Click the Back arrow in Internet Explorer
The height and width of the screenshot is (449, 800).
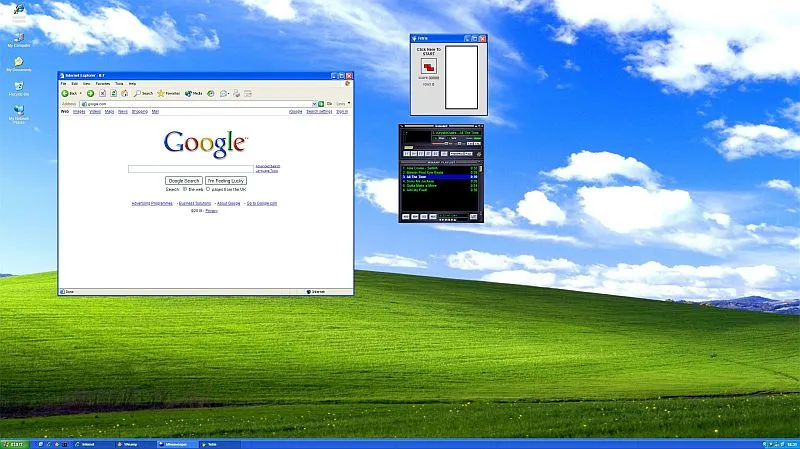(x=65, y=93)
